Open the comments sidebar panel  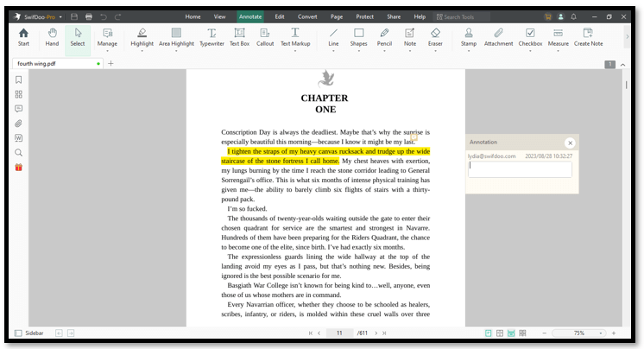18,109
